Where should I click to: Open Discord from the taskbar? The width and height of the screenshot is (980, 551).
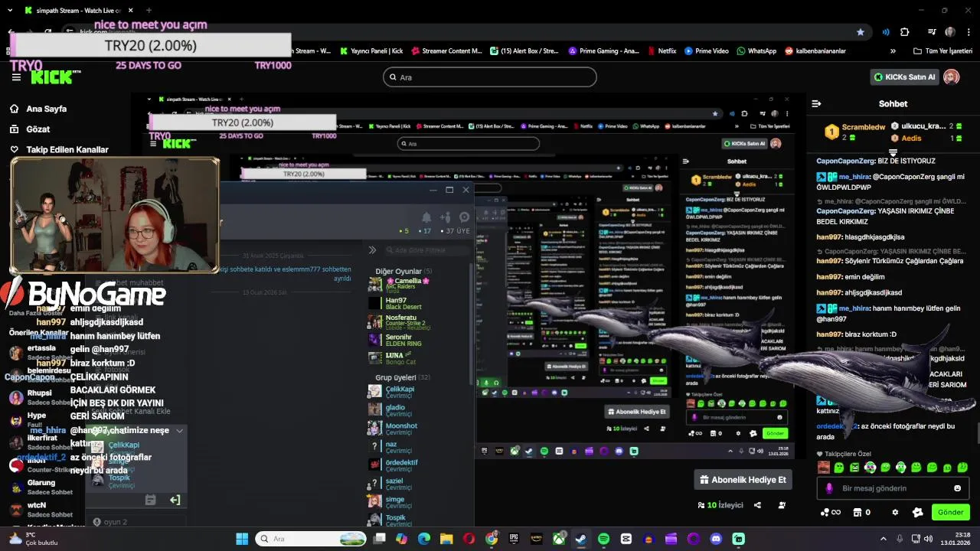[716, 539]
